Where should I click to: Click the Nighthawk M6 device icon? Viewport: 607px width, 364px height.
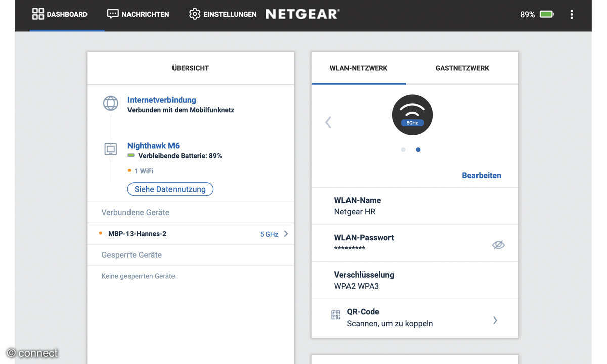pyautogui.click(x=111, y=149)
